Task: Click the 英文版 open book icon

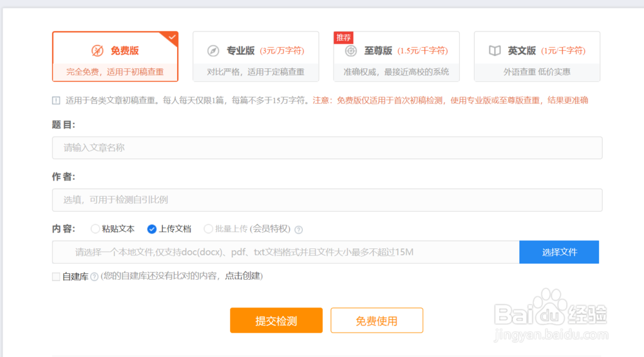Action: 495,51
